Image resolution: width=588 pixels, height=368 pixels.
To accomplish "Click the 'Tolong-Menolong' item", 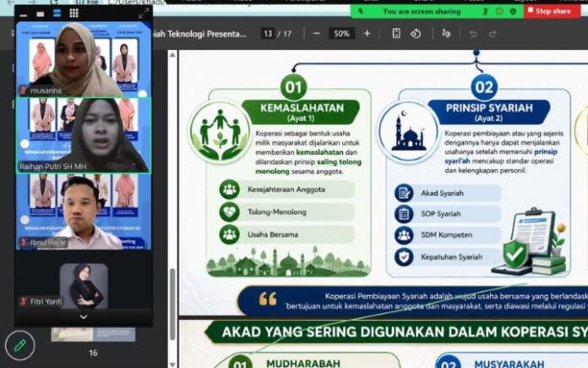I will click(286, 212).
